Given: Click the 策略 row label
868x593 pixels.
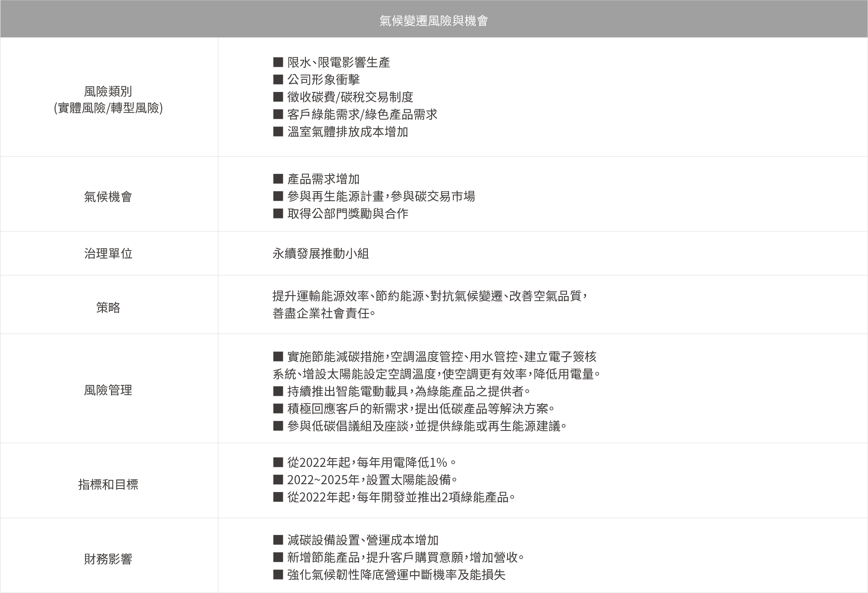Looking at the screenshot, I should pyautogui.click(x=108, y=308).
